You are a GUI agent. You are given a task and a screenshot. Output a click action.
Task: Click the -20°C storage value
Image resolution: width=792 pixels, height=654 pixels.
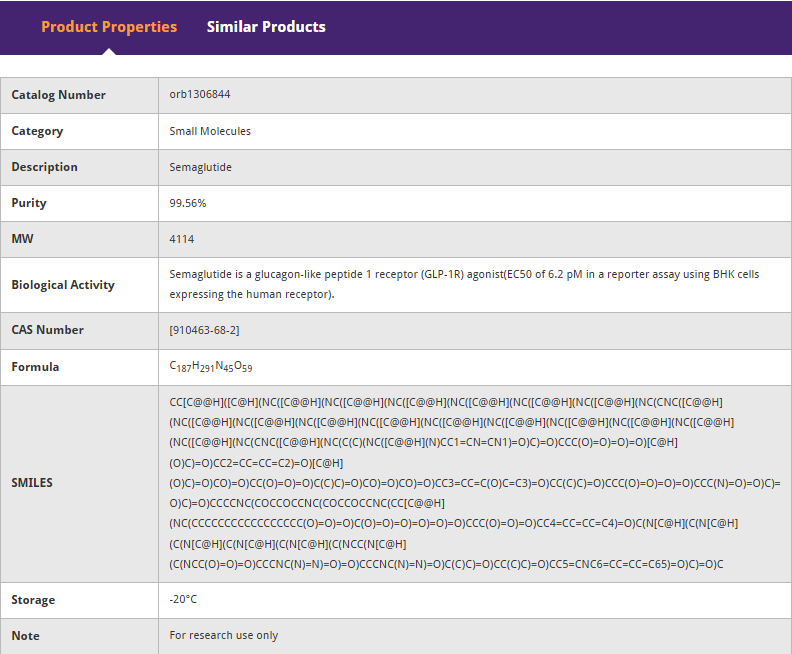[183, 600]
